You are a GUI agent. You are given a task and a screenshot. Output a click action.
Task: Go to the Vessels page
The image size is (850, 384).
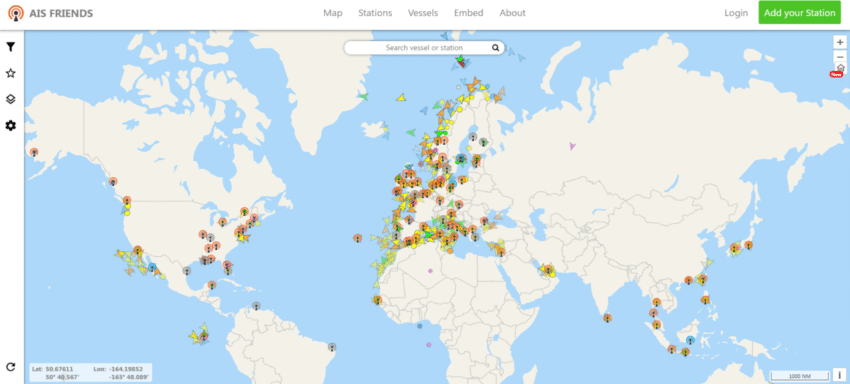pyautogui.click(x=423, y=13)
